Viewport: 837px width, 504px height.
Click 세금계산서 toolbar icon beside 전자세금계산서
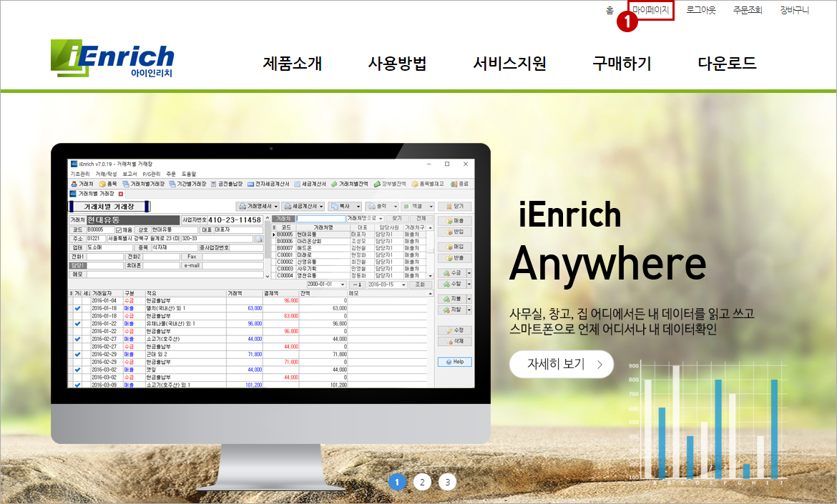(310, 184)
